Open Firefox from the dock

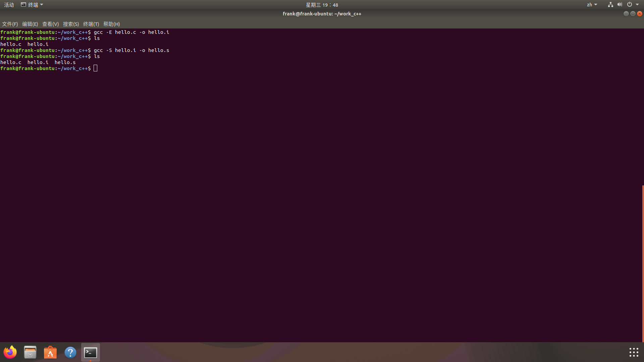pyautogui.click(x=10, y=352)
